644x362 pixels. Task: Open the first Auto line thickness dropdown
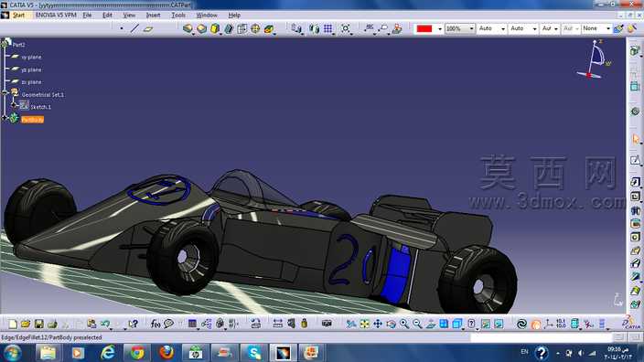503,28
